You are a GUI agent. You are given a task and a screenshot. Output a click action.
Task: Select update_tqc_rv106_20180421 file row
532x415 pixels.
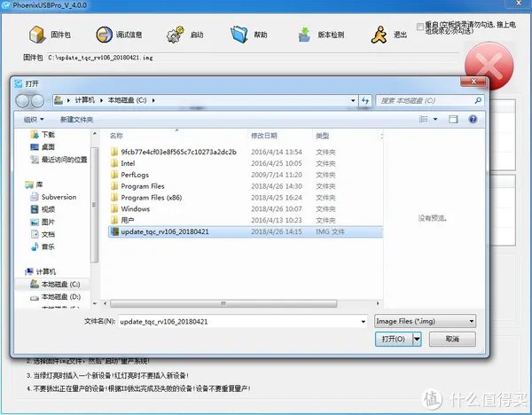(246, 231)
